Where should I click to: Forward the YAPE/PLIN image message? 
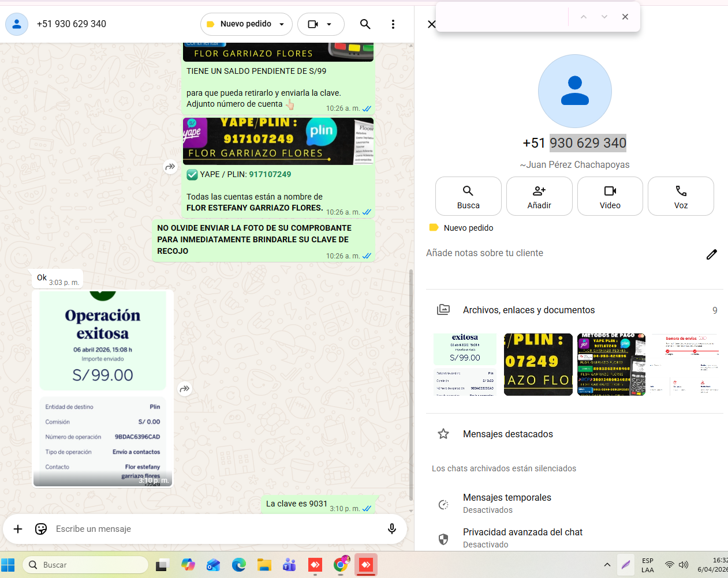point(170,167)
